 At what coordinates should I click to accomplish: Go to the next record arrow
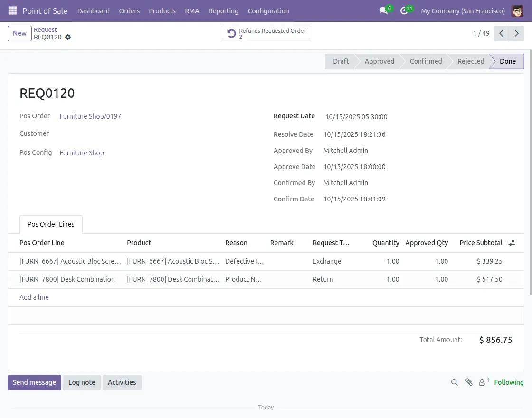(516, 33)
